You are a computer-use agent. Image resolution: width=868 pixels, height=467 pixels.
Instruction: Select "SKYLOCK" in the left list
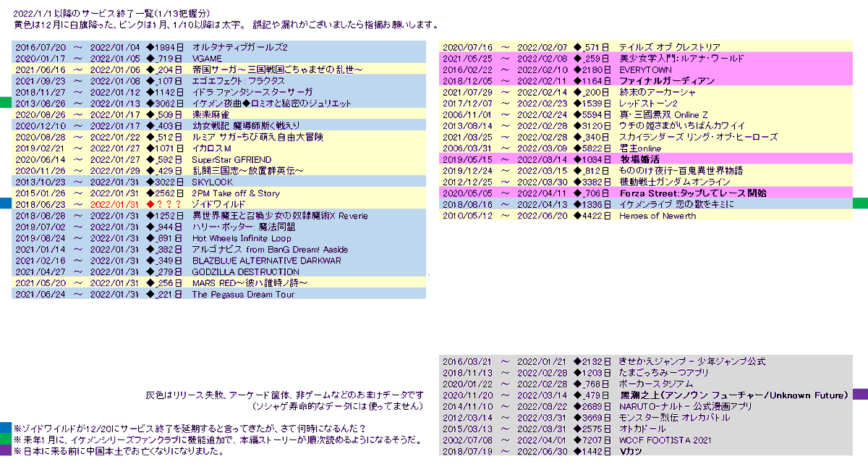click(213, 182)
